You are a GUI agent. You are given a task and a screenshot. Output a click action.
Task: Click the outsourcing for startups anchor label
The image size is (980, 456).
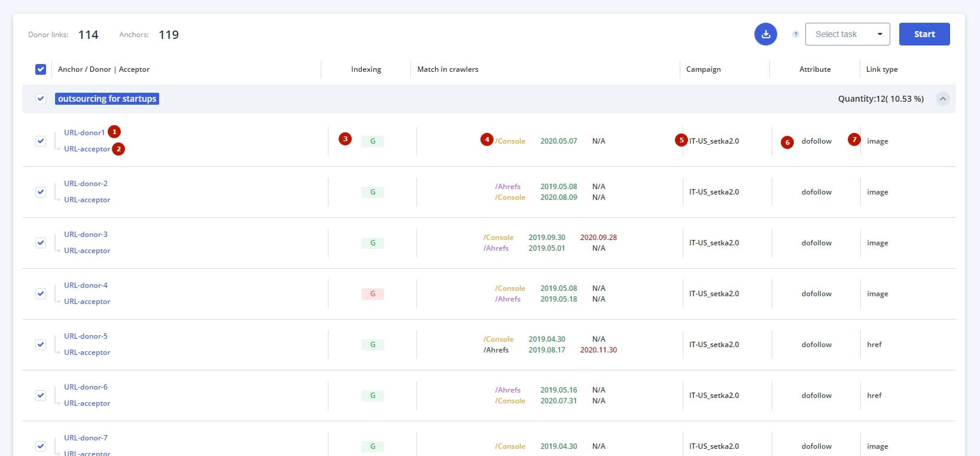(107, 99)
